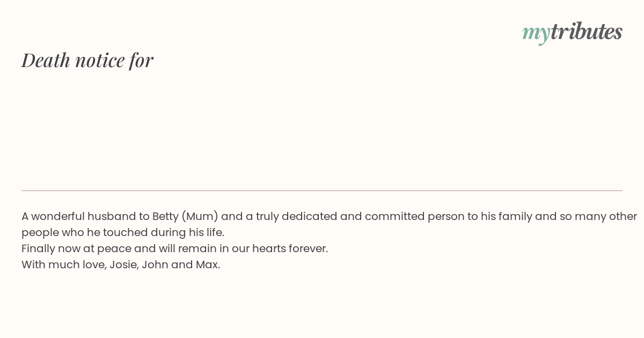Click the mytributes logo

tap(572, 32)
